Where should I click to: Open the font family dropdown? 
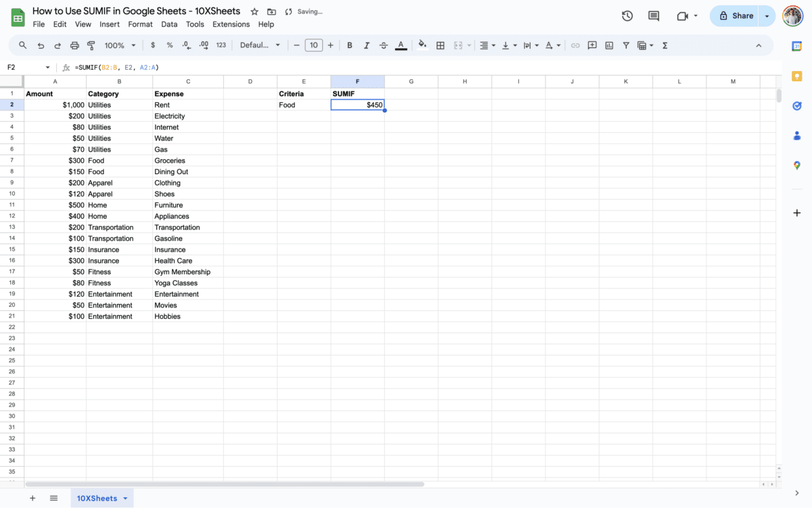pos(260,45)
